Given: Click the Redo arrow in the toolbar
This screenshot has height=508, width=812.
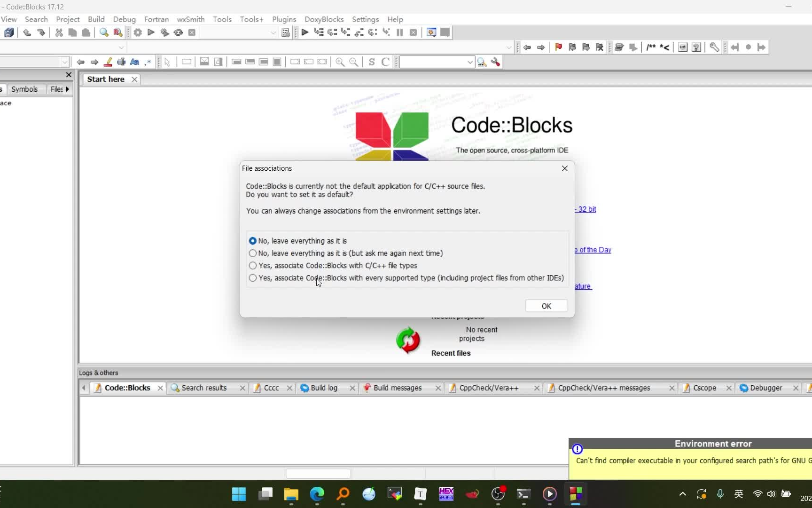Looking at the screenshot, I should [x=41, y=32].
